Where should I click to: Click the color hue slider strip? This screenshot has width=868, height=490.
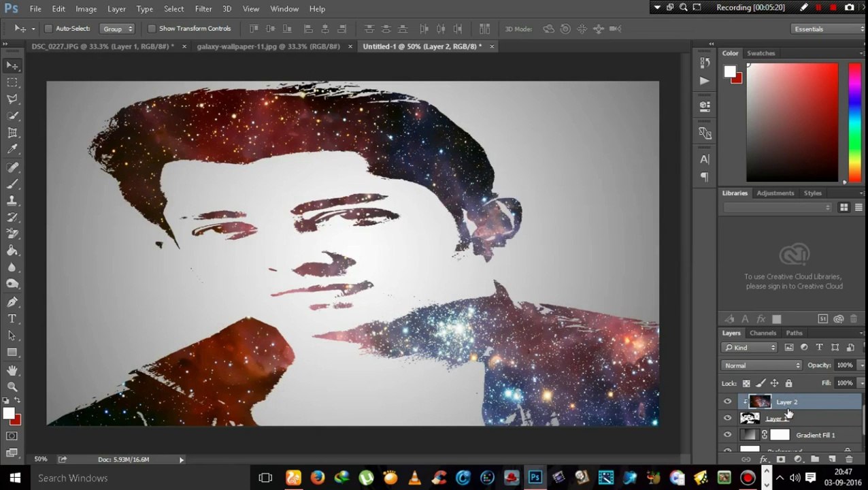[854, 122]
